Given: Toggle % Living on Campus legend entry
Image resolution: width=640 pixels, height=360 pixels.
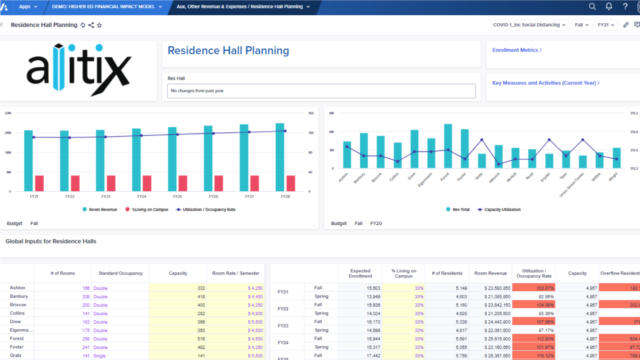Looking at the screenshot, I should 147,209.
